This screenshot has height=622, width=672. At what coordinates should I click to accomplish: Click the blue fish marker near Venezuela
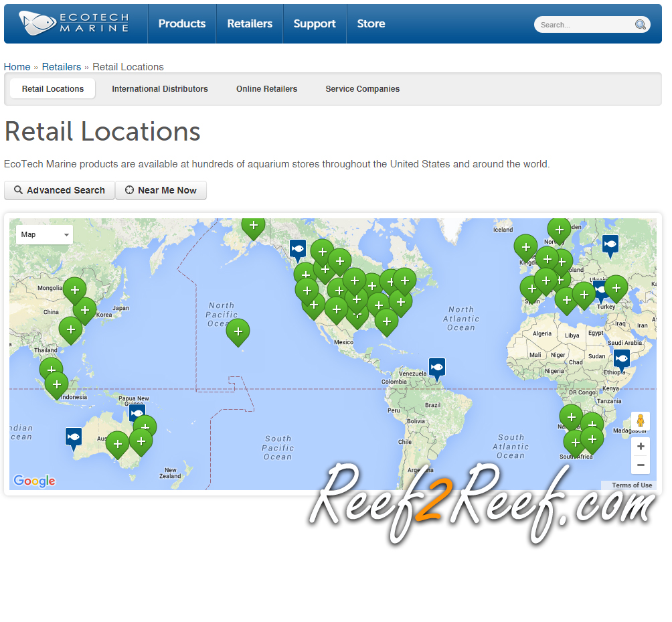coord(436,369)
